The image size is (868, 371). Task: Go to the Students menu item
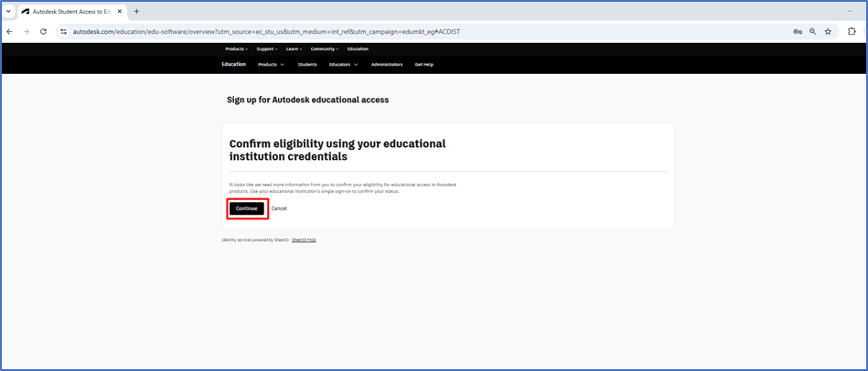307,65
